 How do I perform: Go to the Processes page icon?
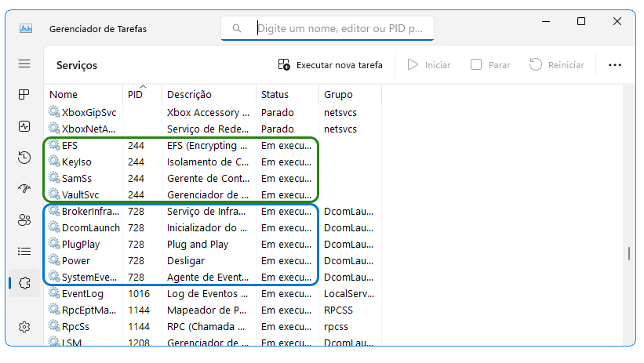(x=24, y=95)
